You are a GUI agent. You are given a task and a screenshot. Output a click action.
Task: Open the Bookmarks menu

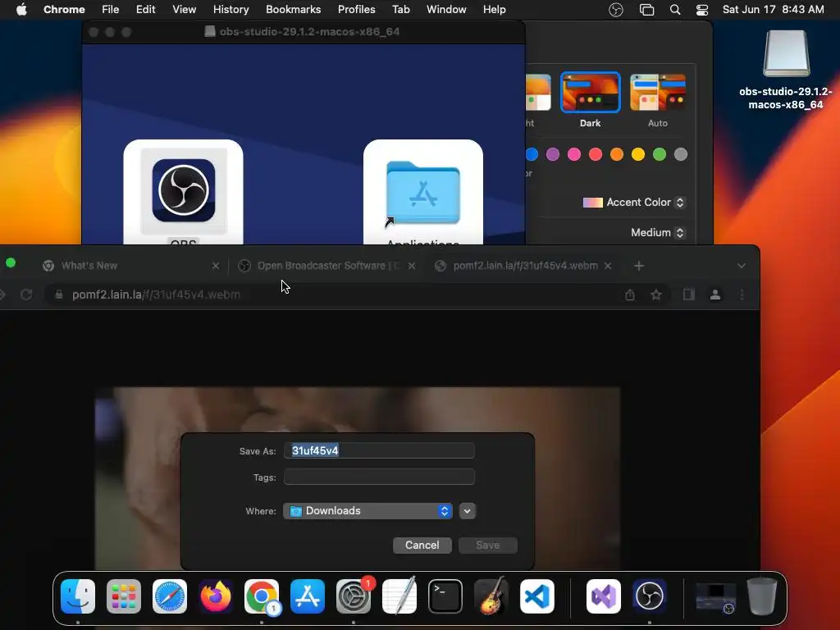293,10
